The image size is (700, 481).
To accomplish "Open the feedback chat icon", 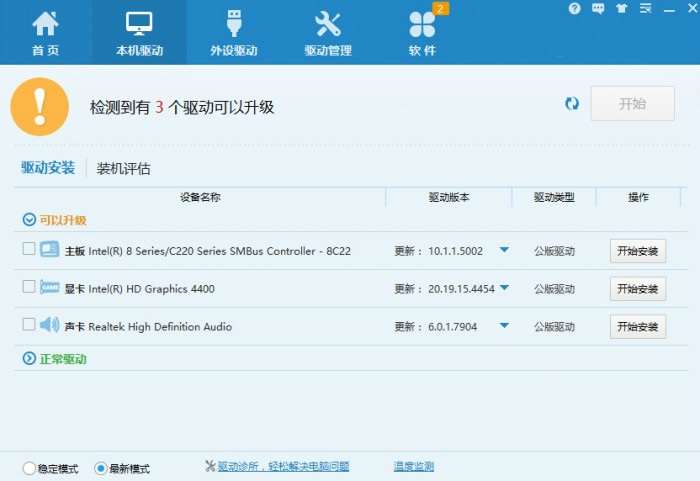I will [598, 8].
